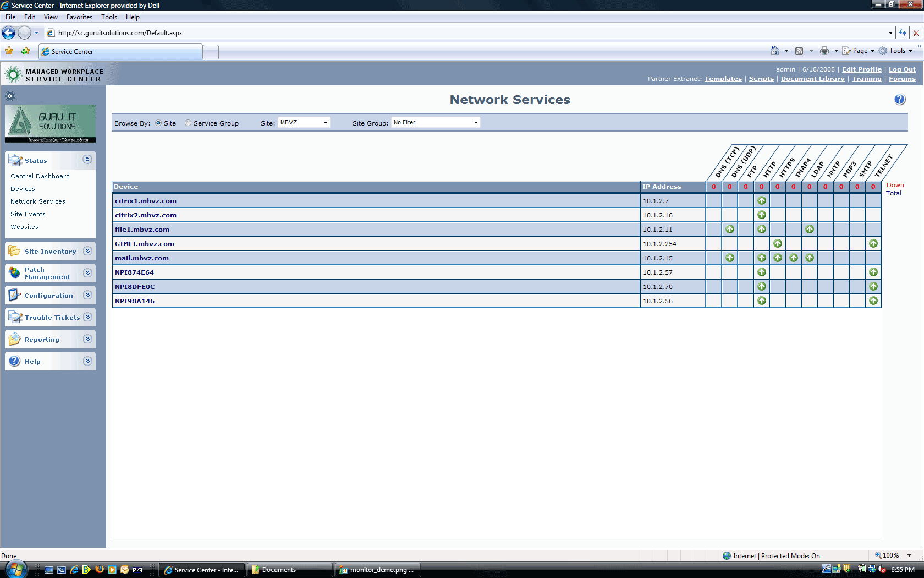Click the Guru IT Solutions logo
Image resolution: width=924 pixels, height=578 pixels.
pos(50,124)
